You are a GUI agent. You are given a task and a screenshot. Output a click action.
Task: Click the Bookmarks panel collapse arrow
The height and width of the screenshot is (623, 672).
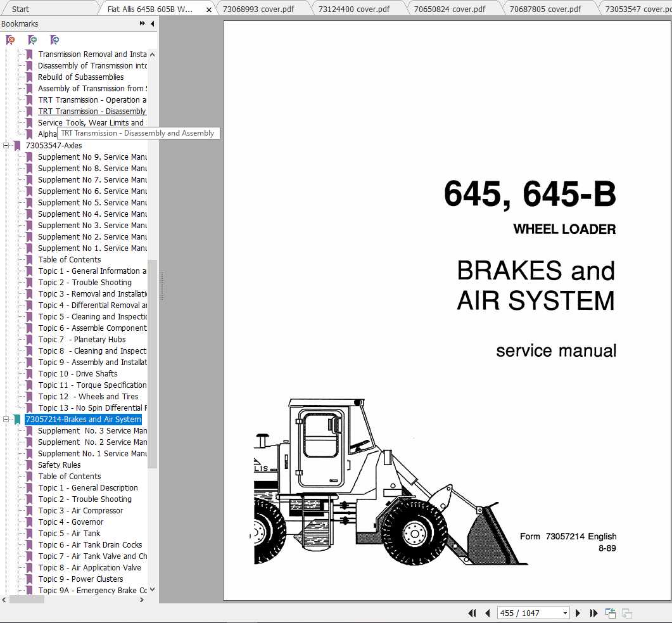(152, 23)
